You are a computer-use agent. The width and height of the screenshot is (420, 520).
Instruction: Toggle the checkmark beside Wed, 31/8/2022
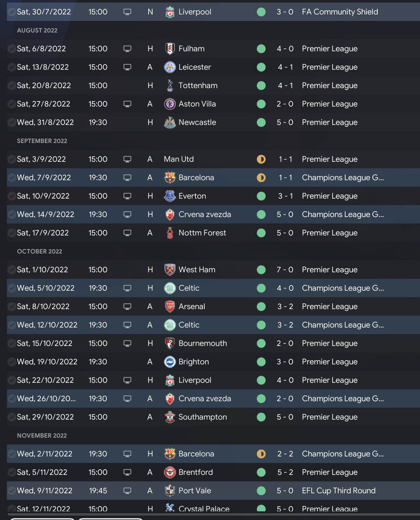(x=12, y=122)
